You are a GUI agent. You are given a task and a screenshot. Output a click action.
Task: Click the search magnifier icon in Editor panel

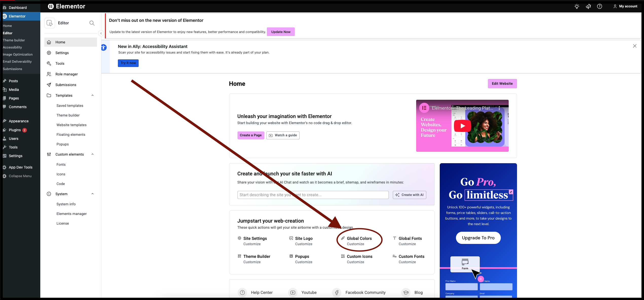click(92, 23)
